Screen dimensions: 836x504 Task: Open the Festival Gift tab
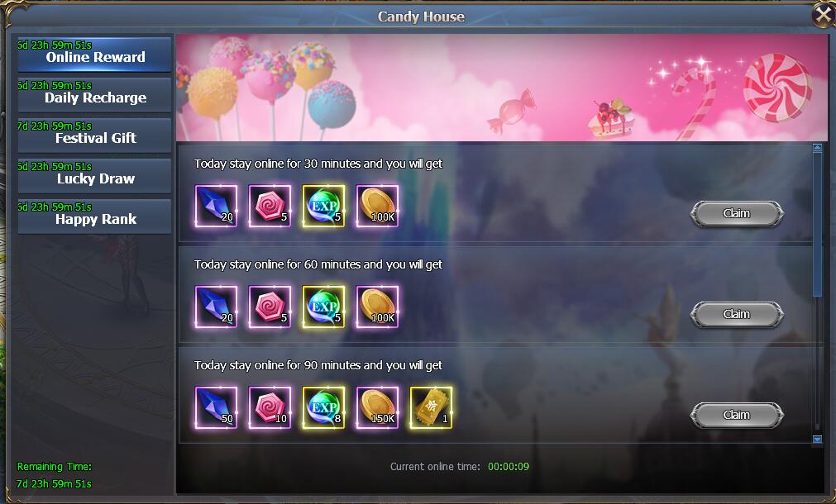[94, 136]
